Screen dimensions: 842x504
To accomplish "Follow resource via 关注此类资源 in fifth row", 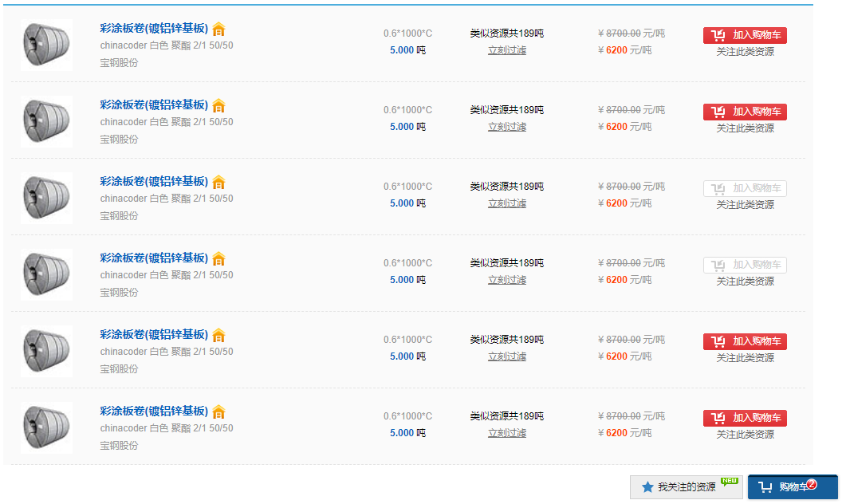I will 746,358.
